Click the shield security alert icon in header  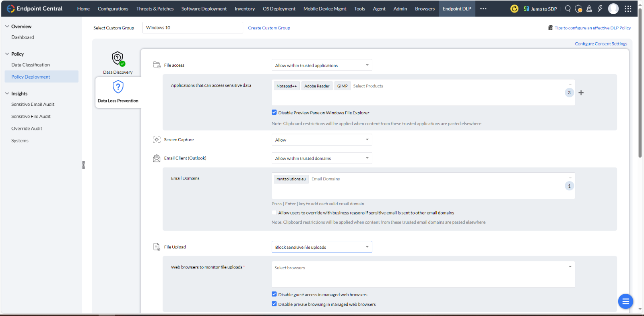pyautogui.click(x=578, y=8)
